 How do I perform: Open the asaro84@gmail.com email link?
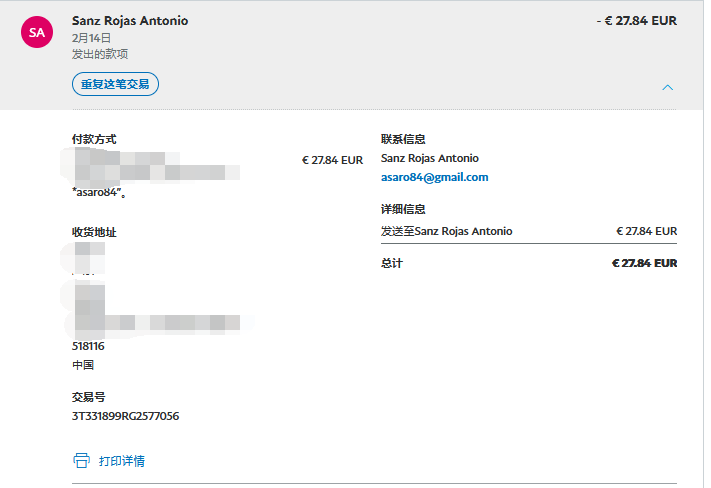[x=434, y=177]
